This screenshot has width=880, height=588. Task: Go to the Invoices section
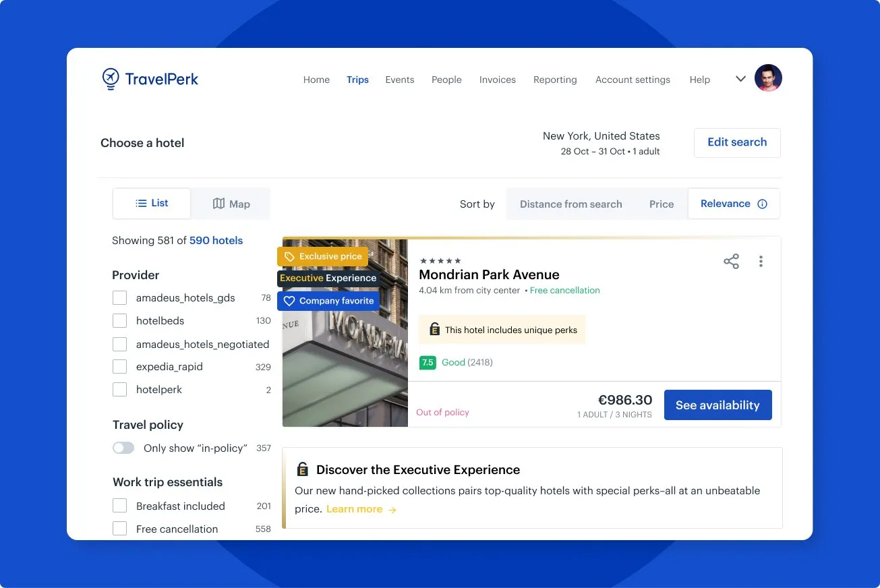(x=497, y=80)
